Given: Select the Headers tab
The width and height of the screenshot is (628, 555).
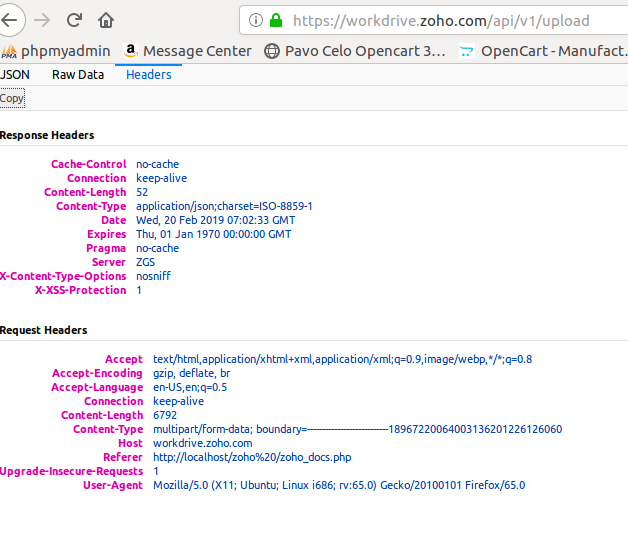Looking at the screenshot, I should (148, 75).
